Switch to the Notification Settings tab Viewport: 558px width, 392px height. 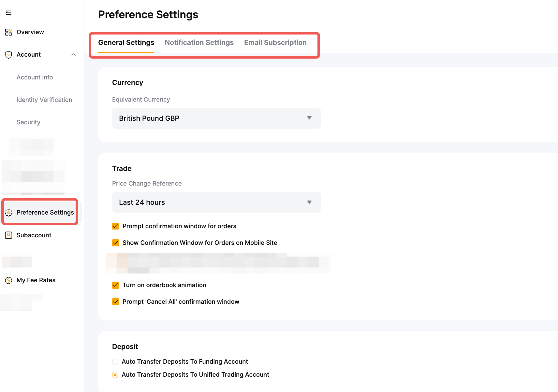coord(199,43)
